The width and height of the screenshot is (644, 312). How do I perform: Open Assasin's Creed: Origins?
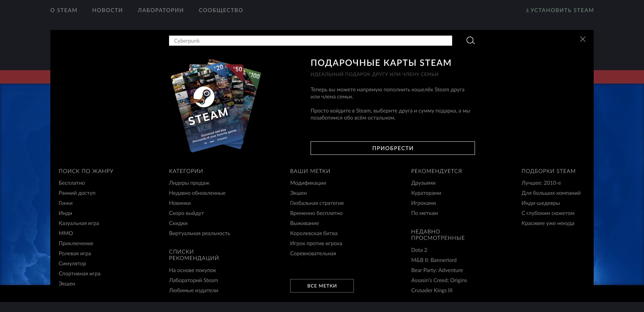(x=439, y=280)
